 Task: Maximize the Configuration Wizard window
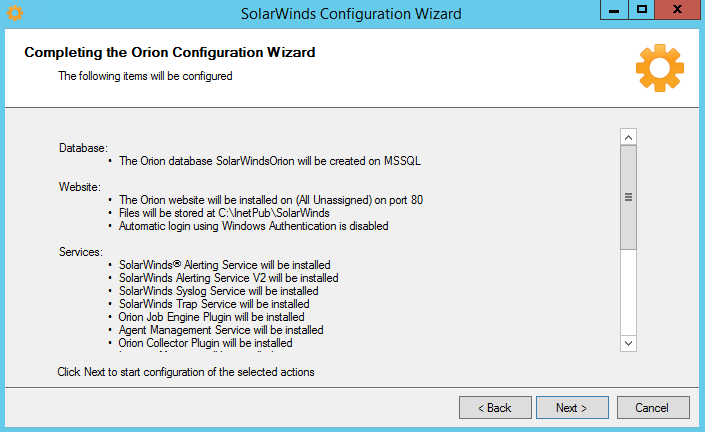click(x=642, y=10)
